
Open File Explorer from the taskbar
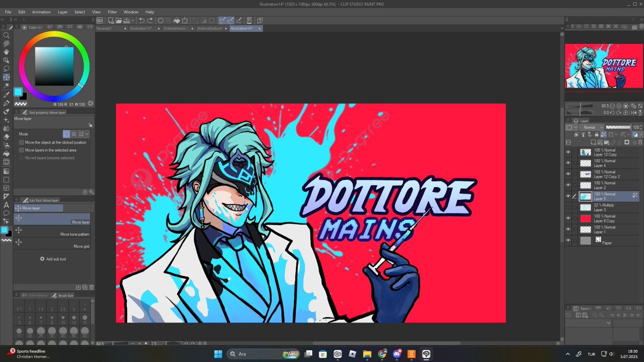[367, 354]
